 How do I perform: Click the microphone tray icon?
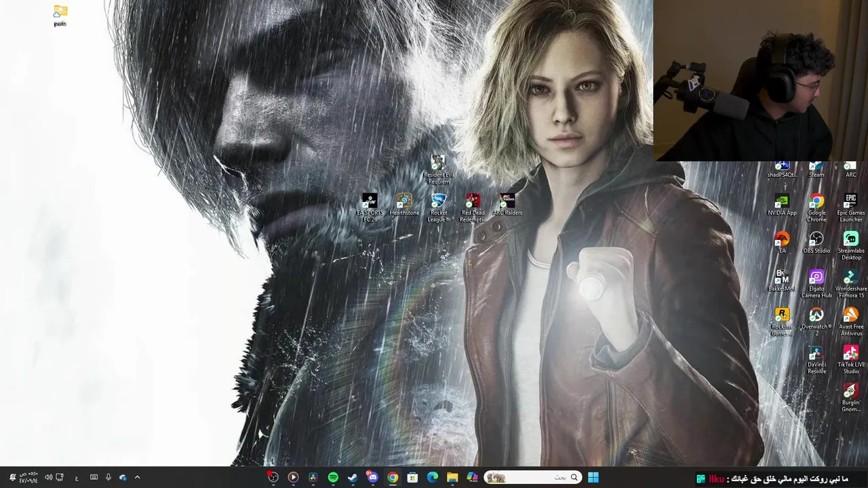(108, 477)
